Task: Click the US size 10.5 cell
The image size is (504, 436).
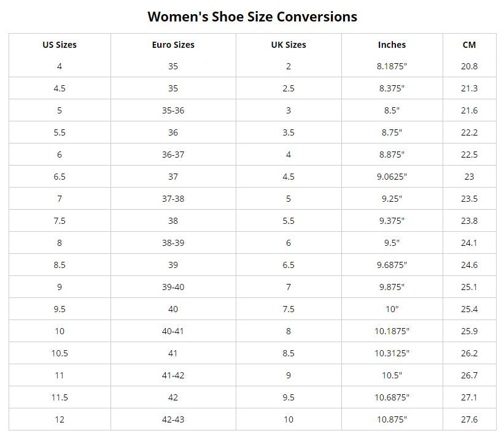Action: pyautogui.click(x=60, y=353)
